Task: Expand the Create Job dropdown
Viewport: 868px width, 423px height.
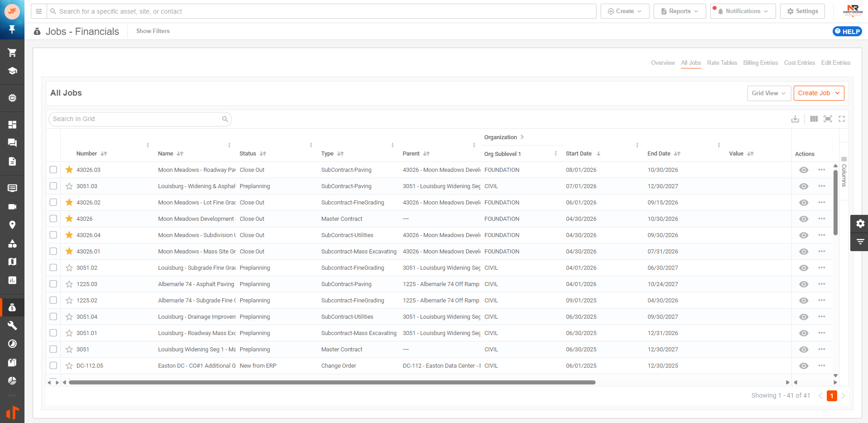Action: click(x=819, y=93)
